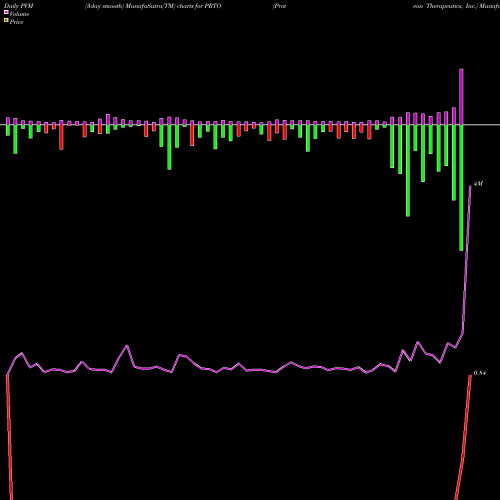This screenshot has width=500, height=500.
Task: Click the red-green Price legend swatch
Action: coord(6,20)
